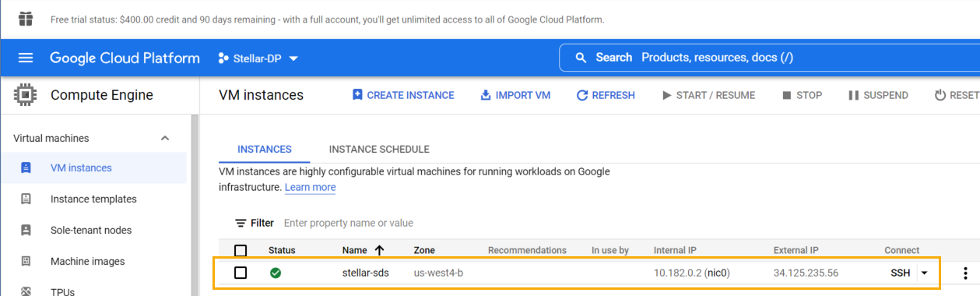Click the Compute Engine chip icon
Screen dimensions: 980x296
coord(26,95)
